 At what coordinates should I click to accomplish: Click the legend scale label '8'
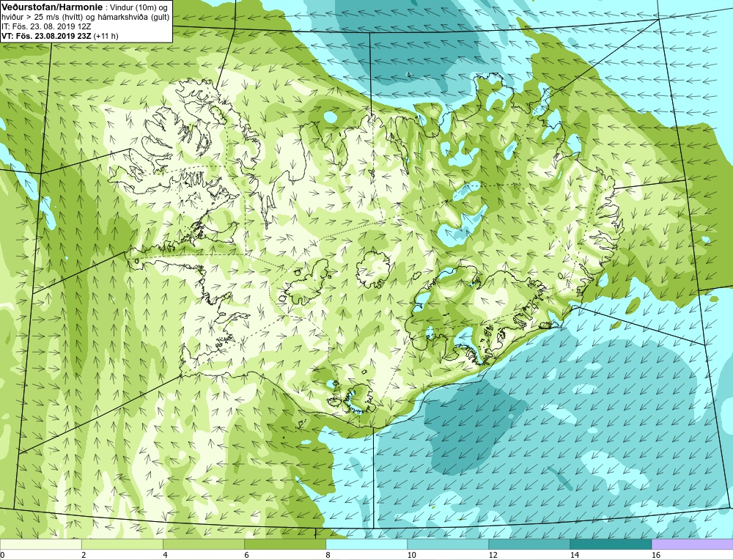pyautogui.click(x=328, y=555)
